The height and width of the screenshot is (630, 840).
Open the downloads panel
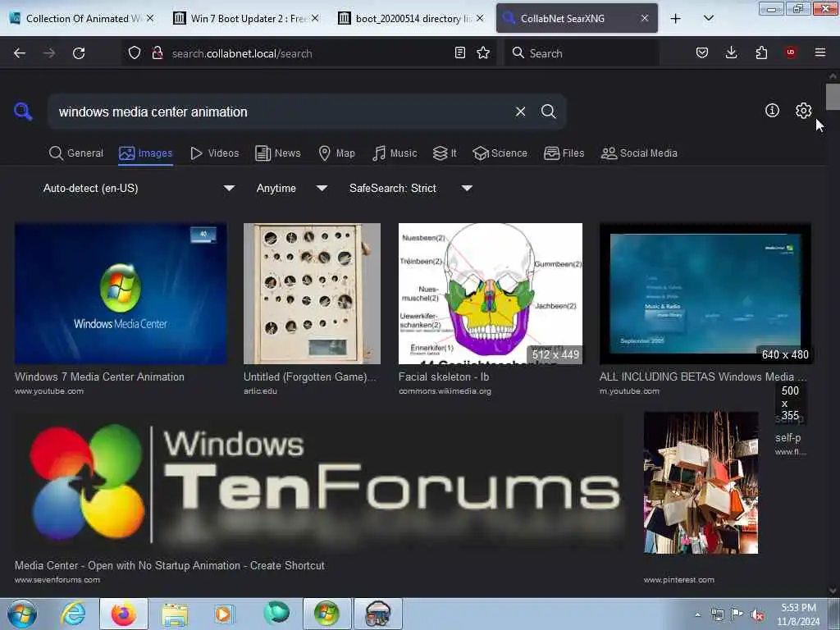pos(731,52)
